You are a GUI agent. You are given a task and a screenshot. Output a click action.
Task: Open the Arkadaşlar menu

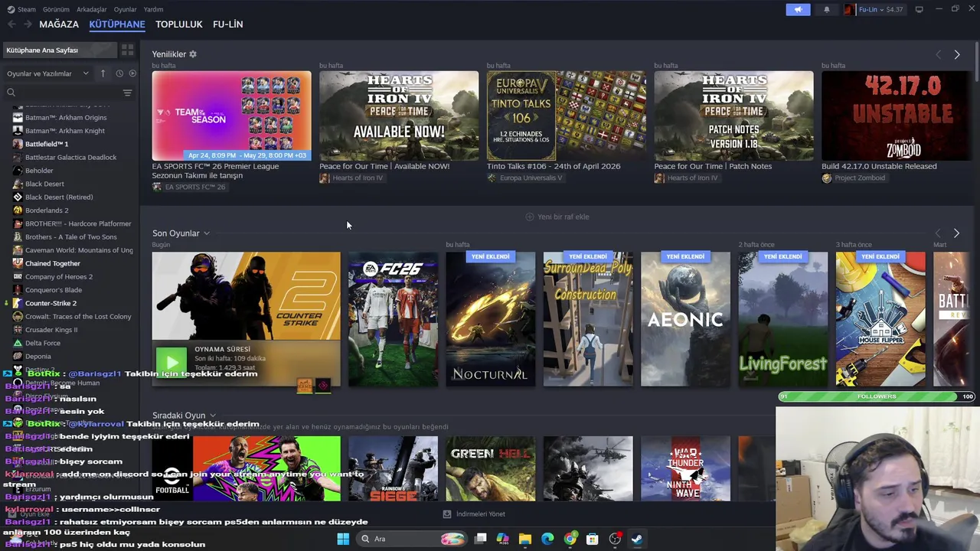(92, 9)
